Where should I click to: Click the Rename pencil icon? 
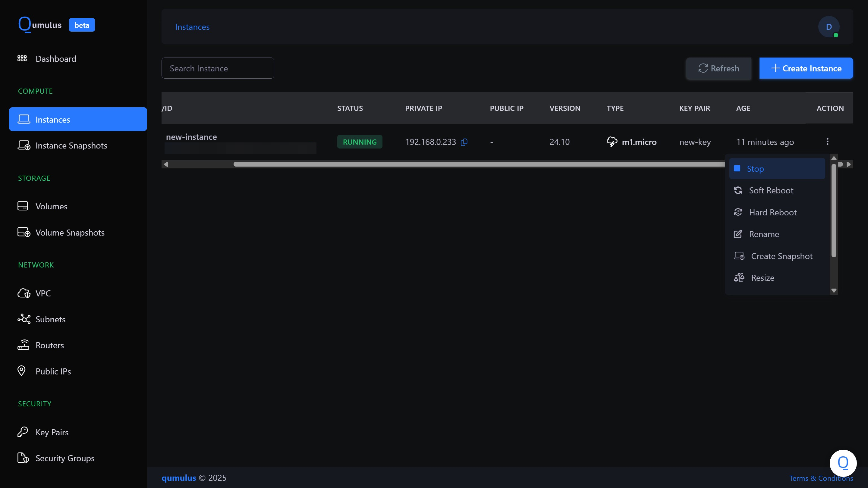pos(738,234)
